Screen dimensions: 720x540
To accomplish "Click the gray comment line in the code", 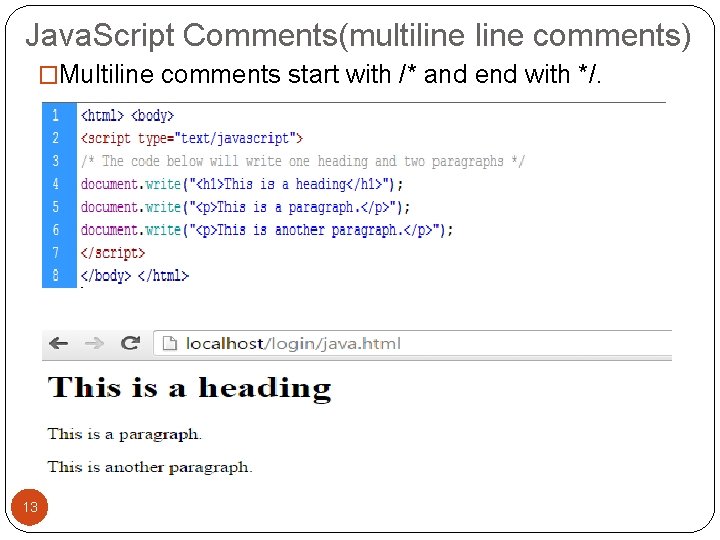I will coord(303,161).
